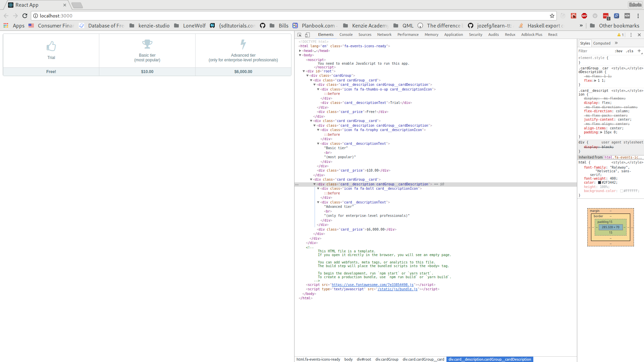Bookmark this page with the star
This screenshot has width=644, height=362.
pos(552,16)
